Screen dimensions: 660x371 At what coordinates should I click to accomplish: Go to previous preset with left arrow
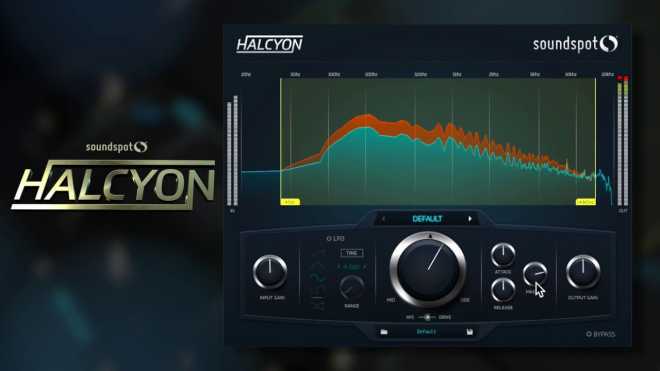click(x=383, y=219)
